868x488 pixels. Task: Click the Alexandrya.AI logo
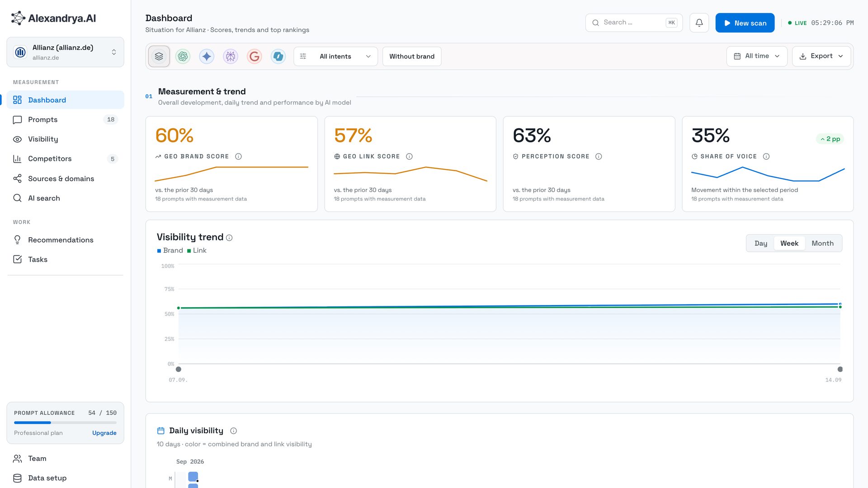(x=53, y=18)
